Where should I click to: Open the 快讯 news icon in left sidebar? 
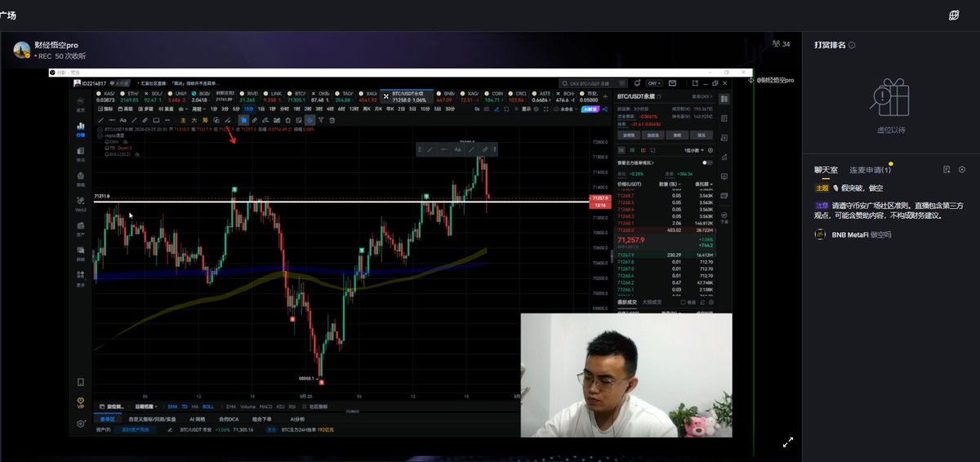click(x=81, y=154)
